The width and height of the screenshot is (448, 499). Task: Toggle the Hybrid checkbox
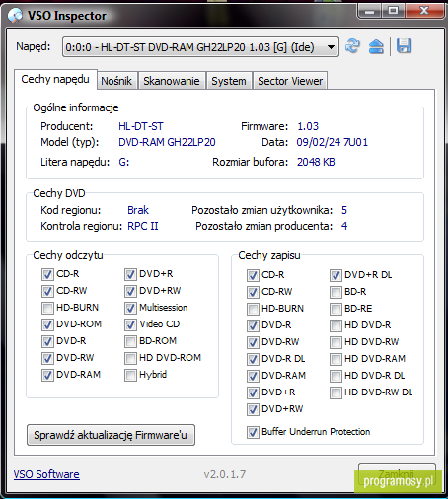click(x=130, y=375)
